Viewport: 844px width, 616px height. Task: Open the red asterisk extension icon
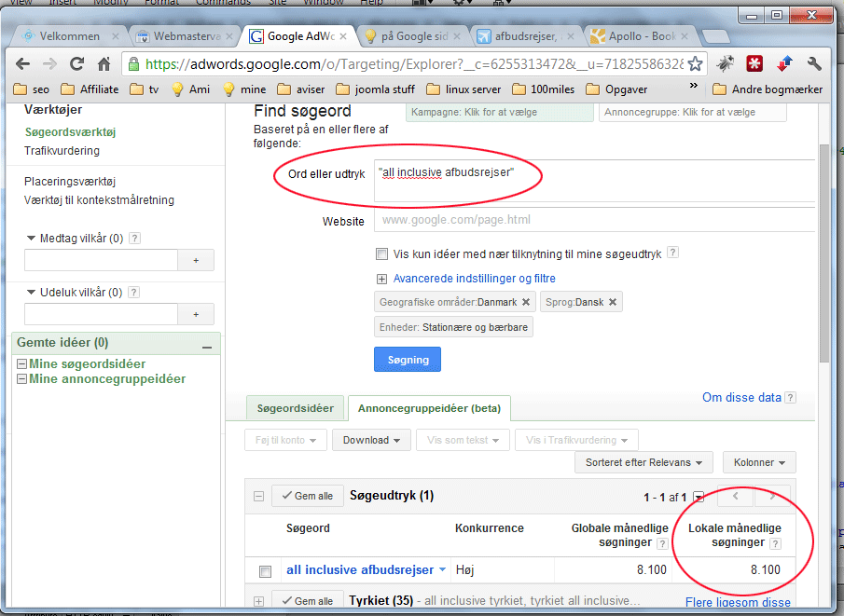pos(754,64)
